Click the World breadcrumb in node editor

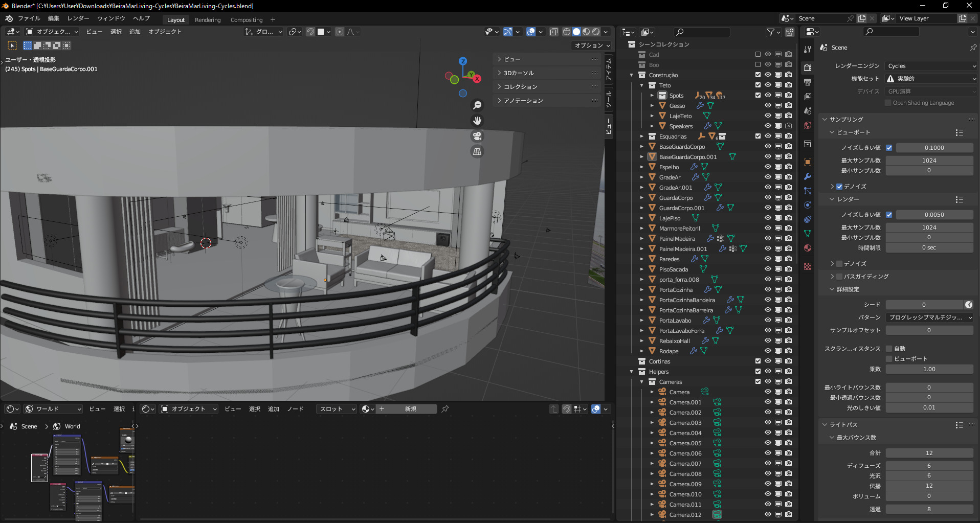(66, 426)
